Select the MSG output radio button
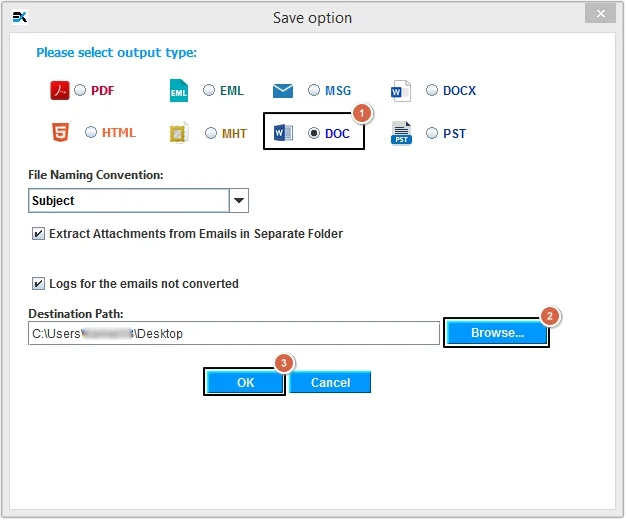Viewport: 626px width, 520px height. [x=314, y=90]
